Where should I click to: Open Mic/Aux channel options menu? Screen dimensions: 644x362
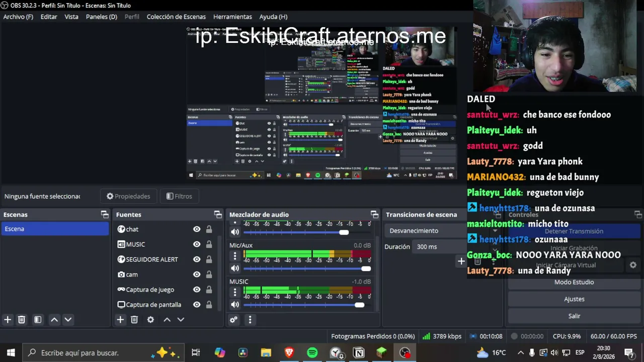pos(235,255)
